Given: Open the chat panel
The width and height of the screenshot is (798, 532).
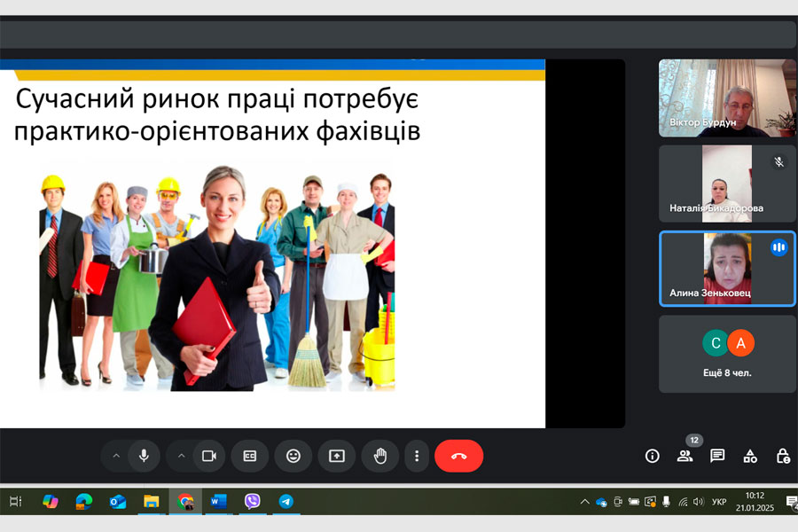Looking at the screenshot, I should [717, 456].
